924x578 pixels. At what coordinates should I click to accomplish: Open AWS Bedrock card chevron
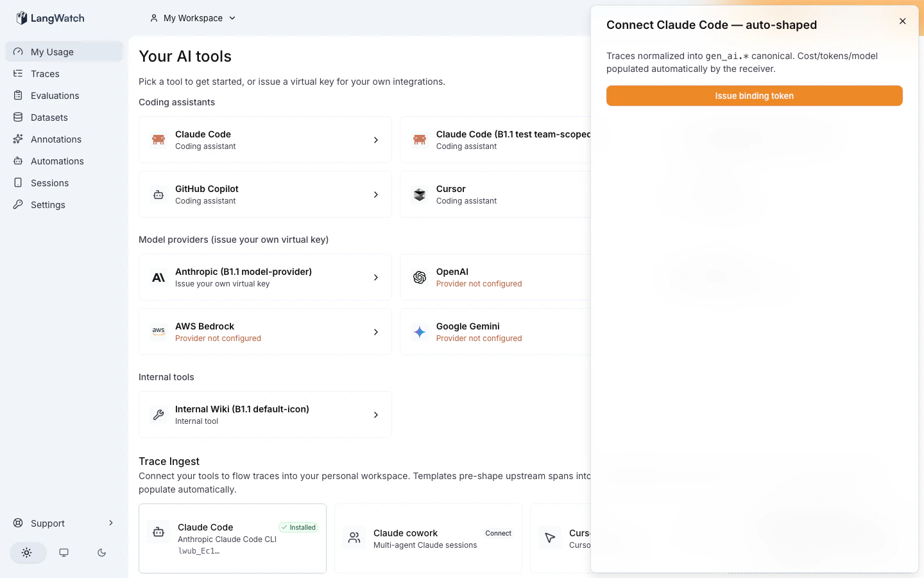376,332
